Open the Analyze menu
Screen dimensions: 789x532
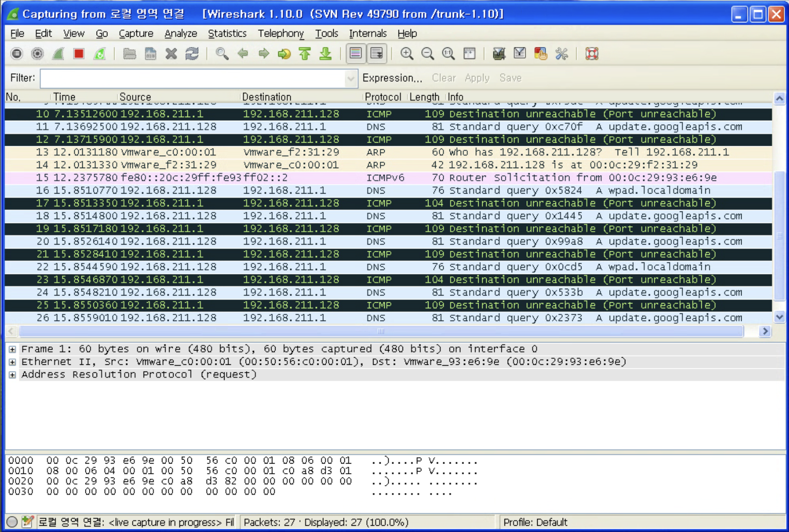pyautogui.click(x=181, y=34)
